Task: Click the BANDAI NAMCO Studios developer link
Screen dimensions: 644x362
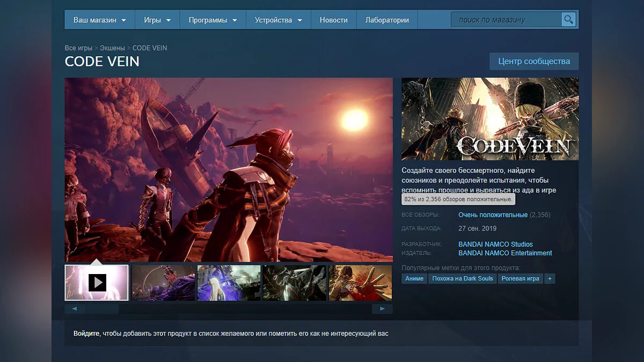Action: click(495, 245)
